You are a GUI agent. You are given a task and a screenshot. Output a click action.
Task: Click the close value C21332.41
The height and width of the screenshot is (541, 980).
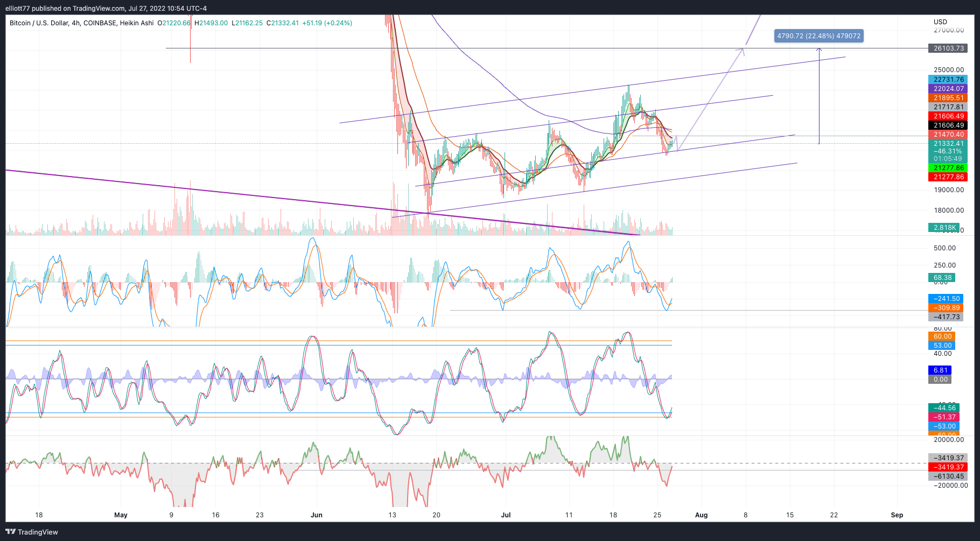283,23
